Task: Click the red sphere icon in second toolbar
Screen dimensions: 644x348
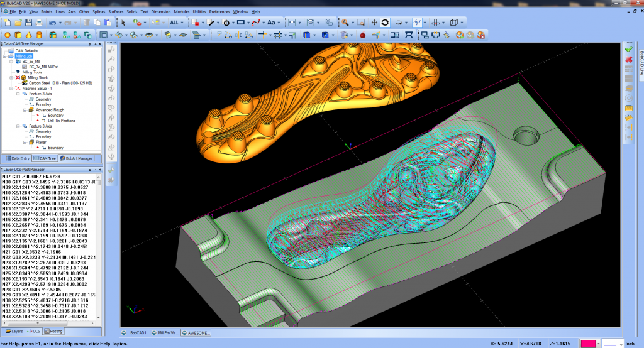Action: click(x=363, y=36)
